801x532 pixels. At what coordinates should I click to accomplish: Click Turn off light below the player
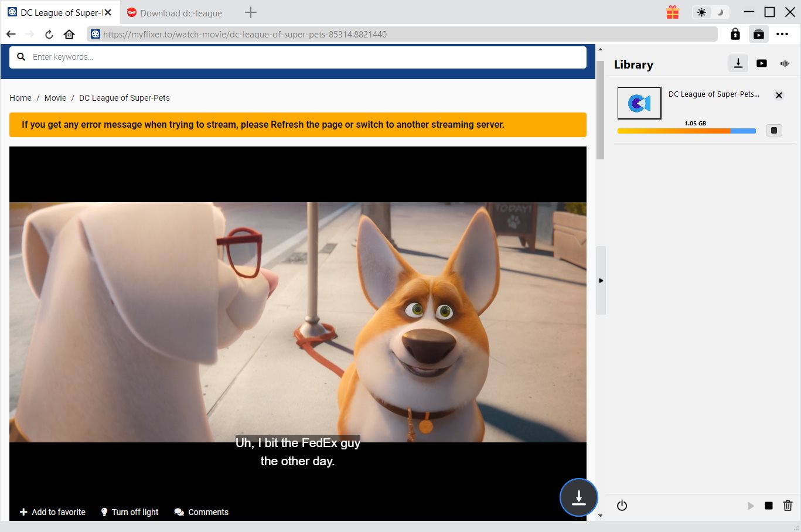pyautogui.click(x=129, y=511)
